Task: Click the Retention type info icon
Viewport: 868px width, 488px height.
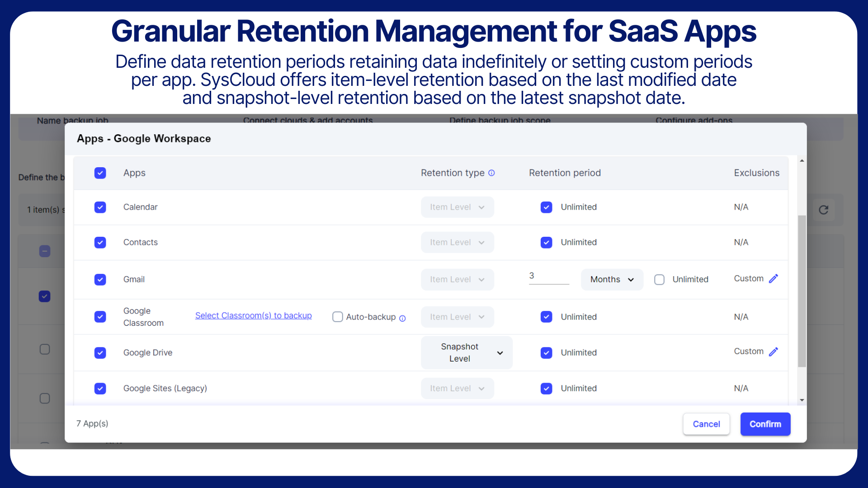Action: 491,173
